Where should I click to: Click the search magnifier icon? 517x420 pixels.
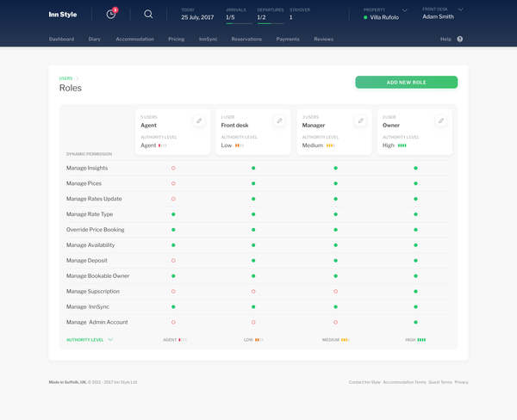click(x=148, y=14)
